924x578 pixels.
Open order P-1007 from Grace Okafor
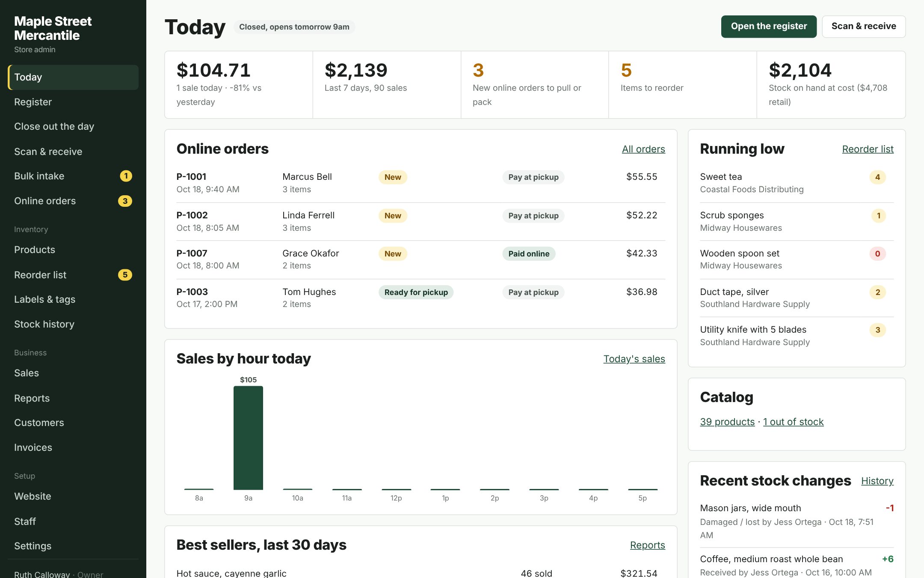(x=421, y=259)
